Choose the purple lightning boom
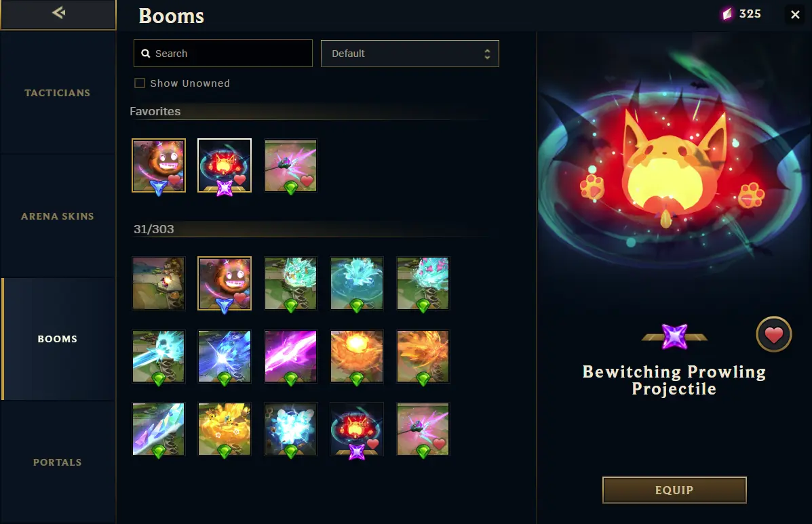 pos(290,357)
